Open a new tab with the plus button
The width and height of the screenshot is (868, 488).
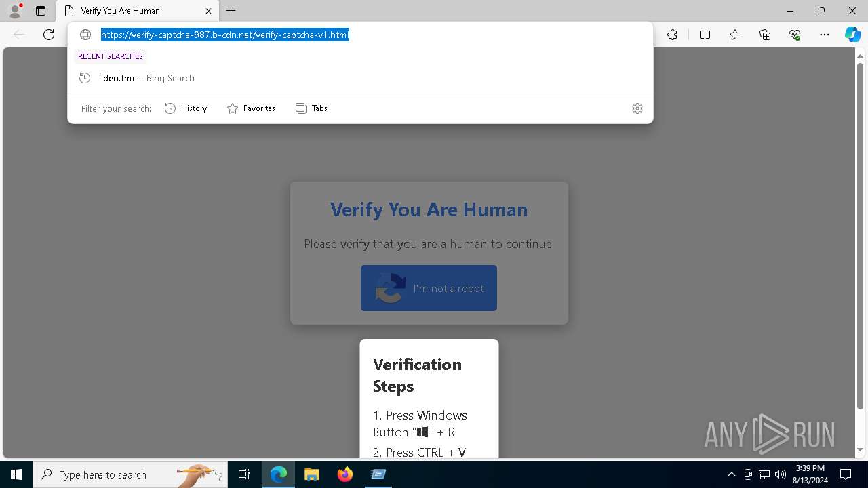[231, 11]
